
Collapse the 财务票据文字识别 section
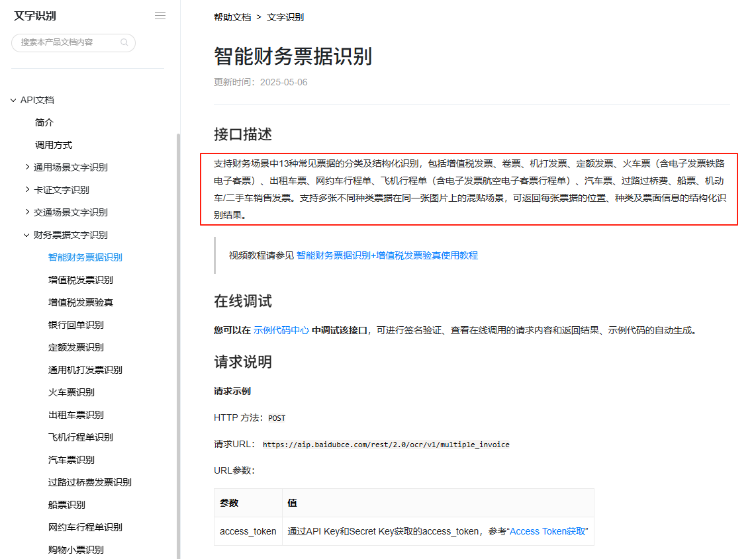click(27, 235)
